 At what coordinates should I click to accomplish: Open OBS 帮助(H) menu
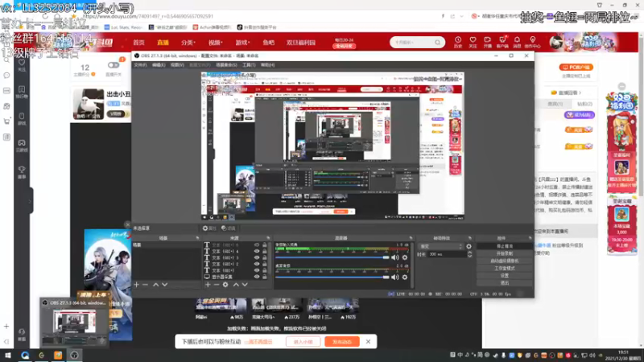[267, 65]
